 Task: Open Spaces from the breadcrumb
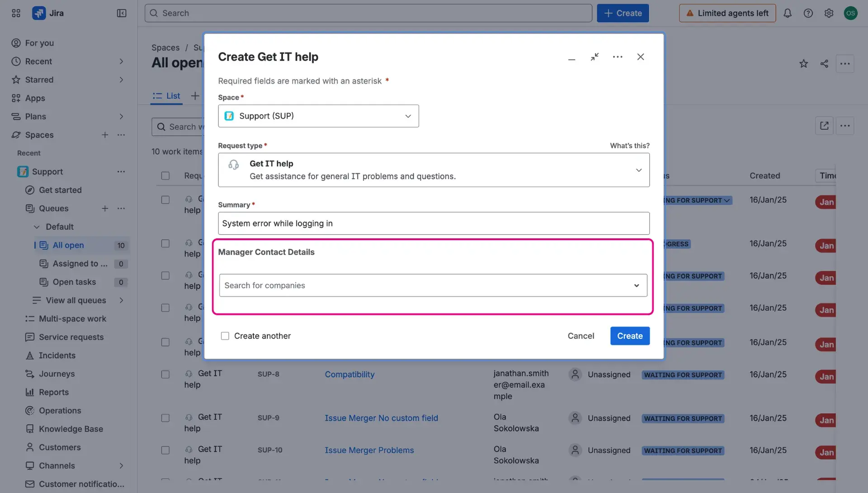tap(165, 47)
